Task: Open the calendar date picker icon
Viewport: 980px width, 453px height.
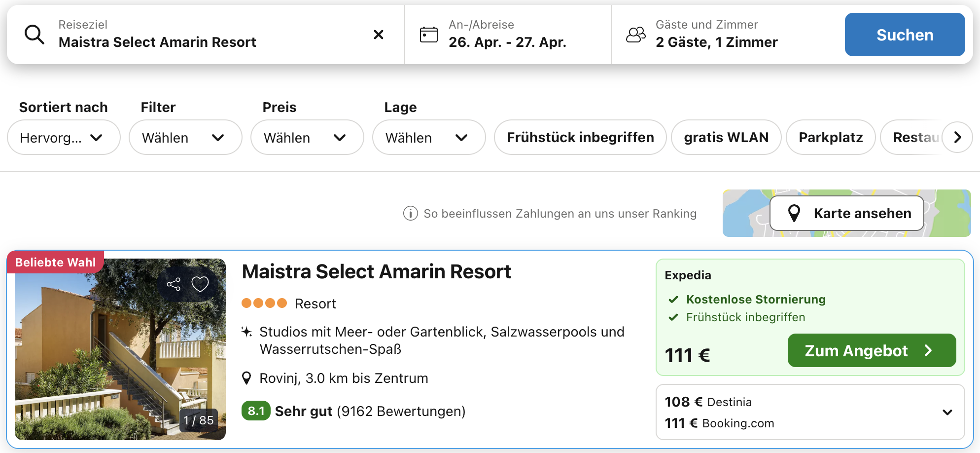Action: [428, 35]
